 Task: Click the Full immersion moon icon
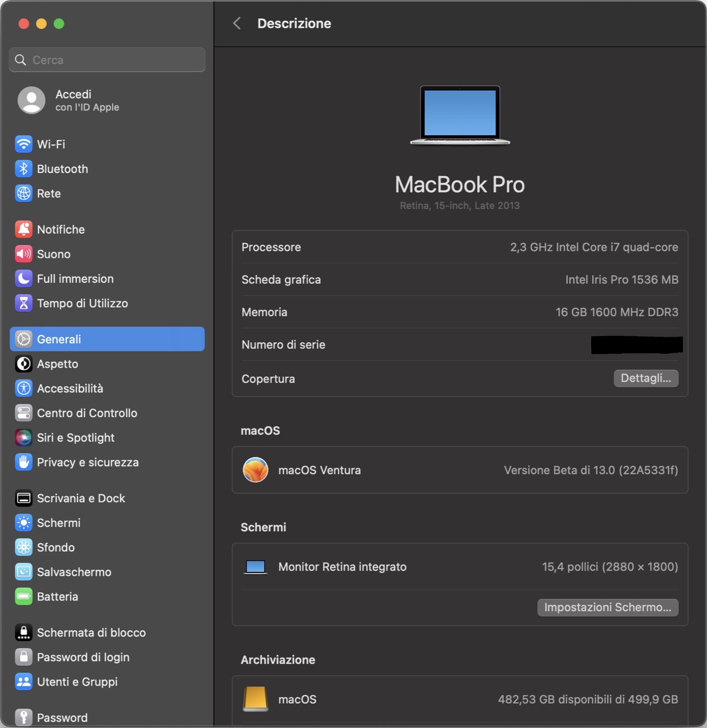pyautogui.click(x=24, y=278)
